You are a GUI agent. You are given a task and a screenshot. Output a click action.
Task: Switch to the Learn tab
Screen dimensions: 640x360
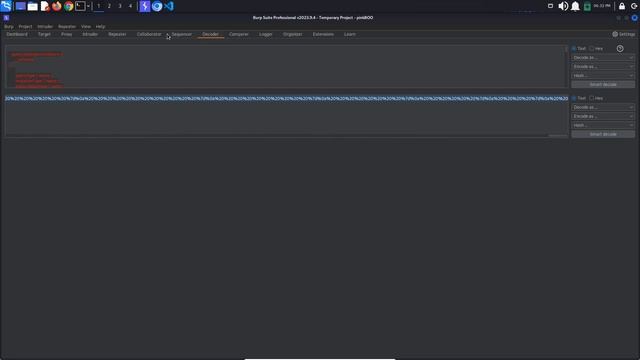point(350,34)
